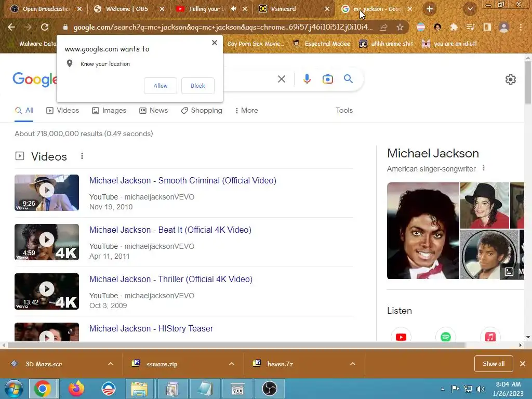Open Smooth Criminal (Official Video) link

click(183, 180)
